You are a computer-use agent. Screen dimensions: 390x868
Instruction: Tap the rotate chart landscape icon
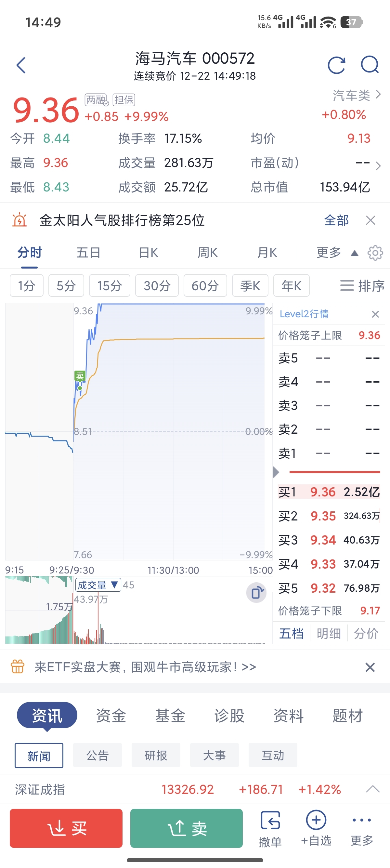(256, 592)
